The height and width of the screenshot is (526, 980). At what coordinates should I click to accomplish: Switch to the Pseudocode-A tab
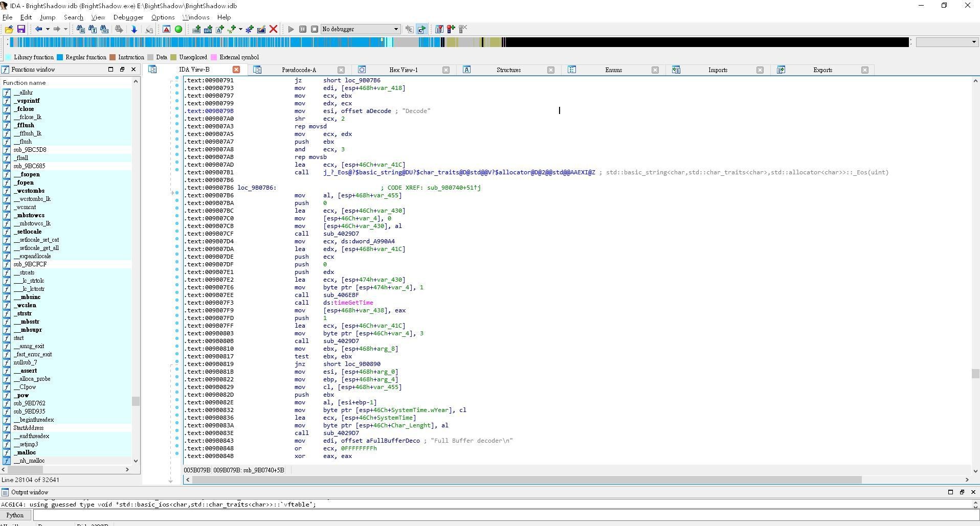299,70
